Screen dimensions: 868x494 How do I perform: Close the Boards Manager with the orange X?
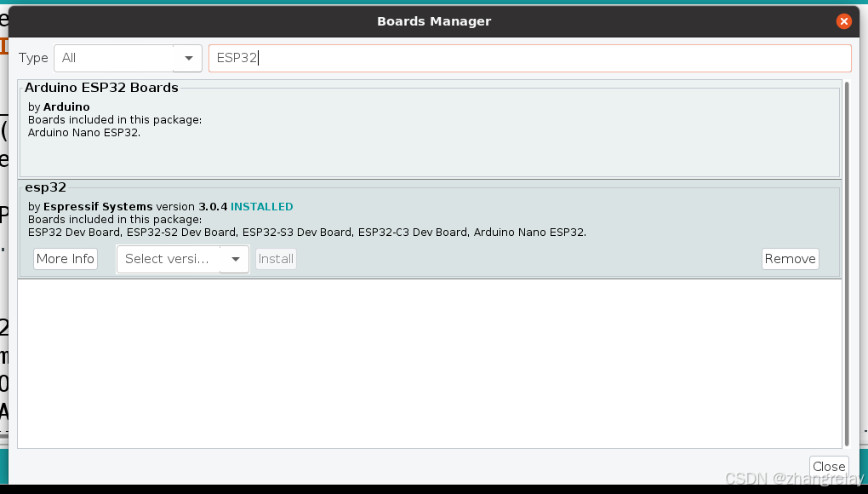[843, 21]
